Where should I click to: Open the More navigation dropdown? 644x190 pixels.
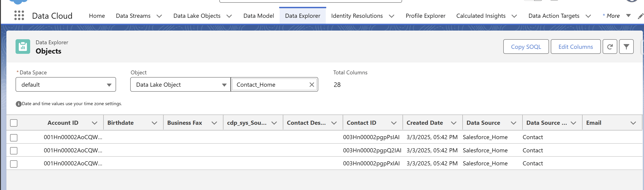coord(628,16)
